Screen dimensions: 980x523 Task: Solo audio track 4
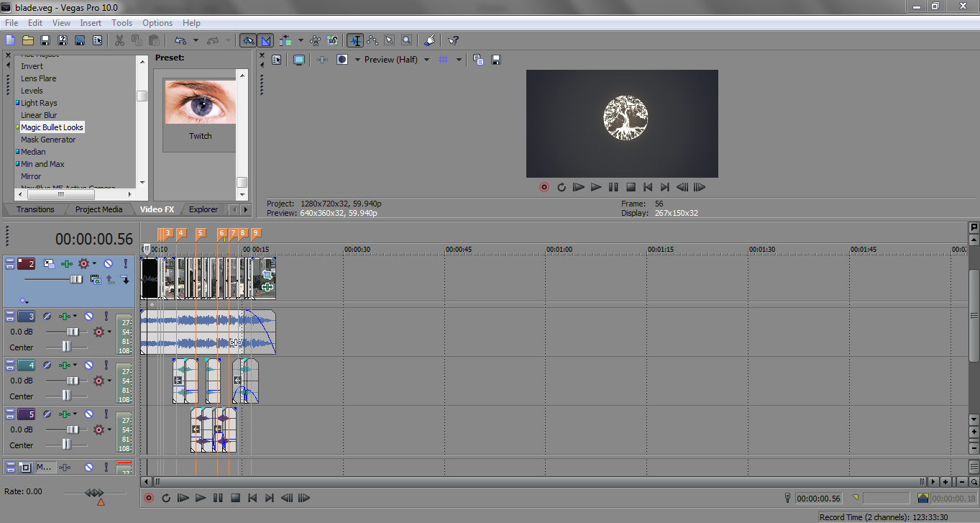pos(106,365)
